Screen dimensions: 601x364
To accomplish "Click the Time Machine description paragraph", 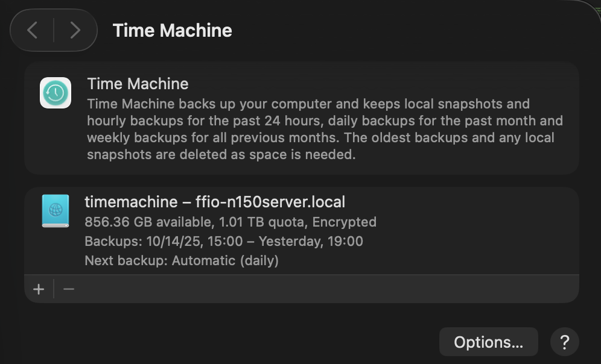I will tap(325, 129).
